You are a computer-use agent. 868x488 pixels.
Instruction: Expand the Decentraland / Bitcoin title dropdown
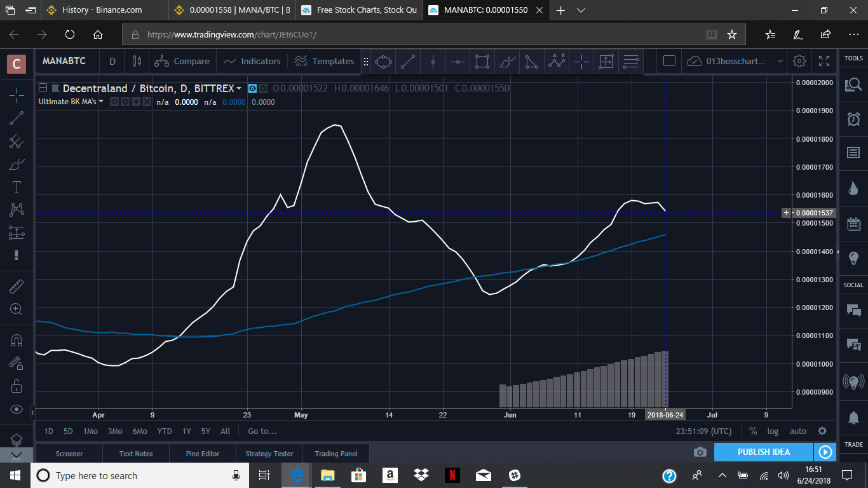[239, 88]
